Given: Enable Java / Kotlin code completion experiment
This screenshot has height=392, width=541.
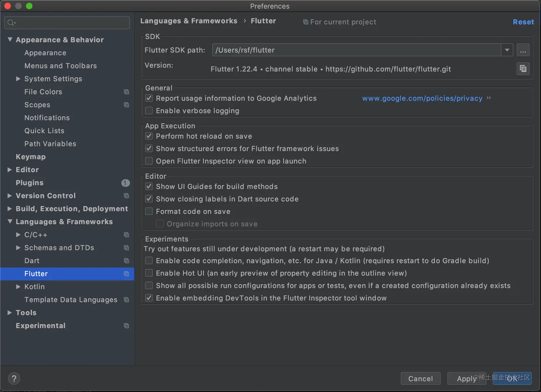Looking at the screenshot, I should click(x=149, y=260).
